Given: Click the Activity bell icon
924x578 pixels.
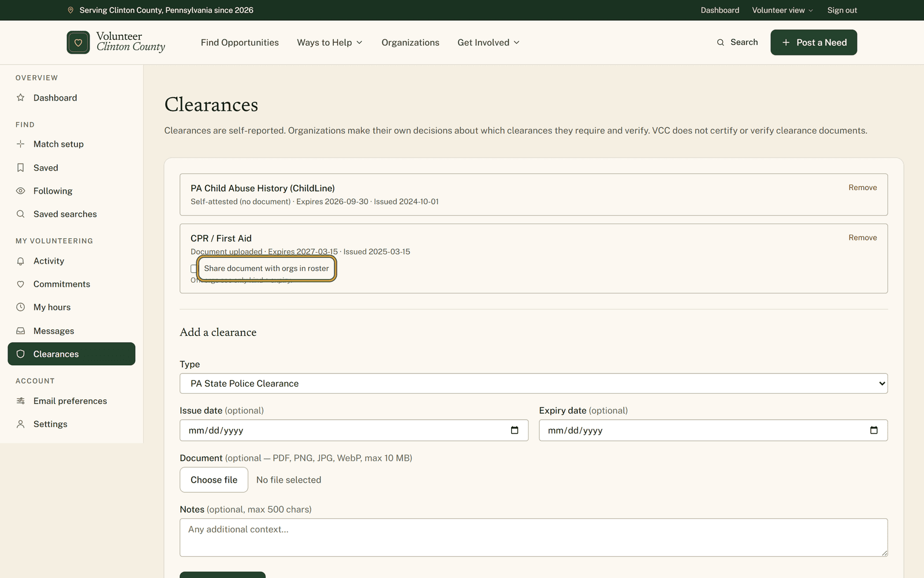Looking at the screenshot, I should pyautogui.click(x=21, y=261).
